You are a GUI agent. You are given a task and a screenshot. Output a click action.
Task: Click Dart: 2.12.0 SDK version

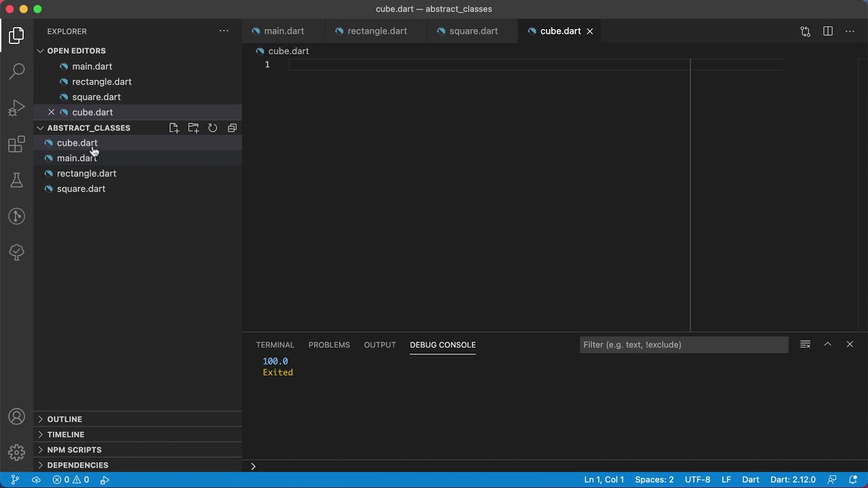coord(793,480)
